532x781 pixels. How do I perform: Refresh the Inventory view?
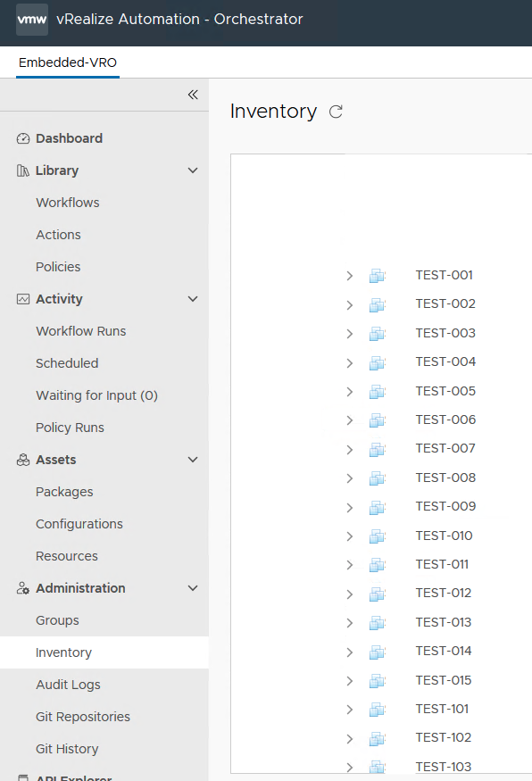pos(334,112)
